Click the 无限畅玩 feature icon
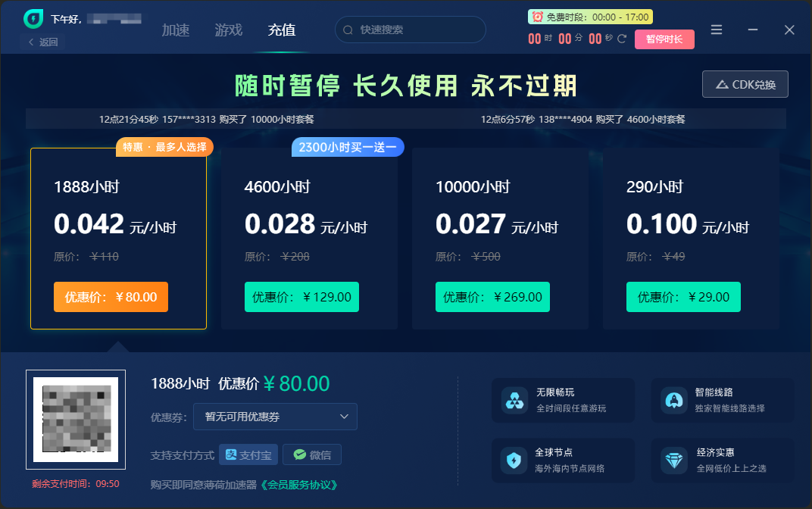The width and height of the screenshot is (812, 509). [x=515, y=400]
